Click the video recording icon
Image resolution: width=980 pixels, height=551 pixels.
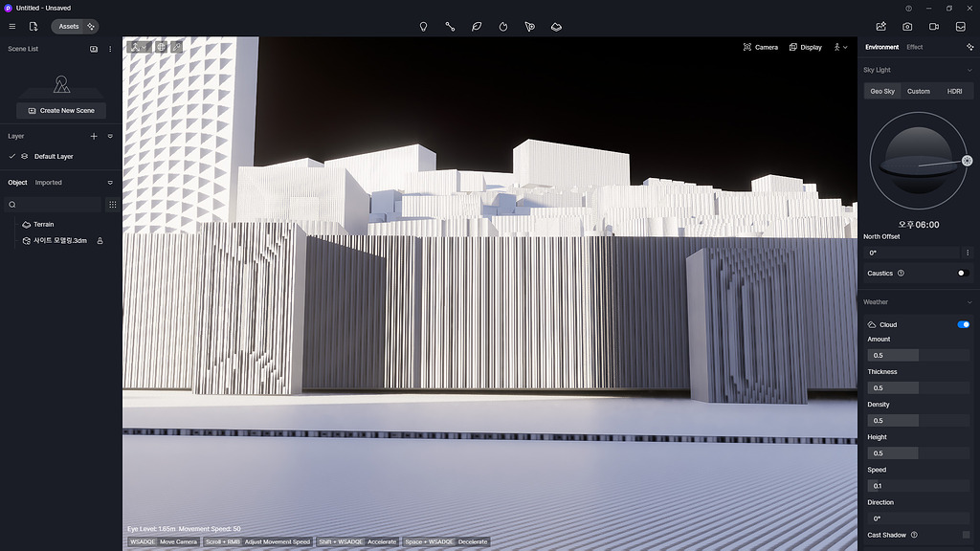934,26
